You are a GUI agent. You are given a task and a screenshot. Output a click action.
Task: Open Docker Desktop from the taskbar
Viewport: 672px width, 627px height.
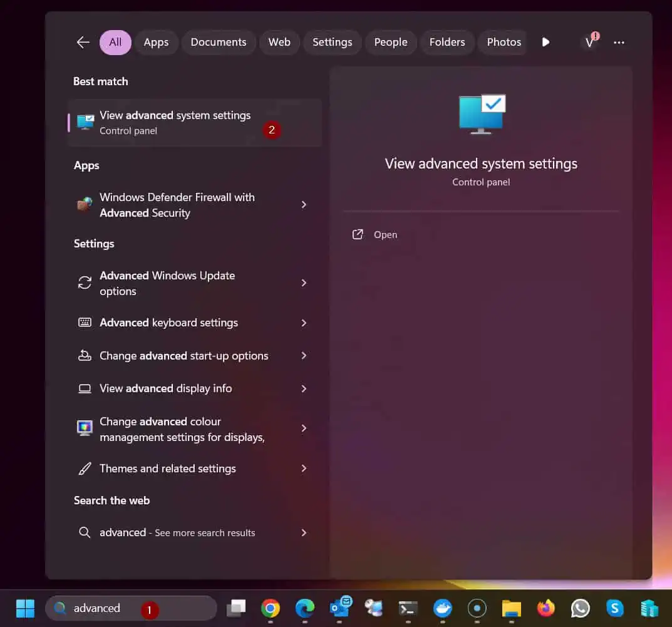coord(443,608)
